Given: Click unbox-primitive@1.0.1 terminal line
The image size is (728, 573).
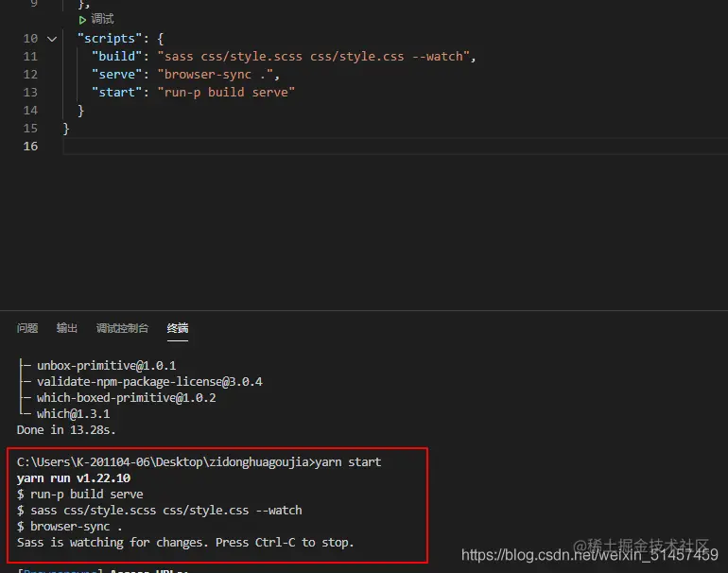Looking at the screenshot, I should pos(106,366).
